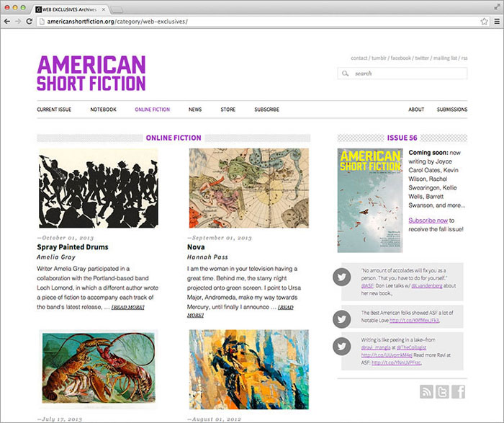
Task: Click READ MORE under Nova excerpt
Action: tap(285, 307)
